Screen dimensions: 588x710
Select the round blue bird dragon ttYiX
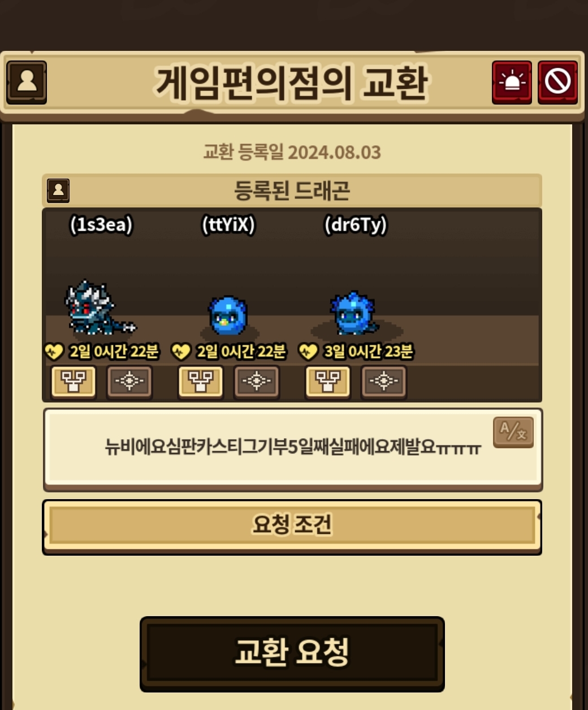(x=228, y=315)
